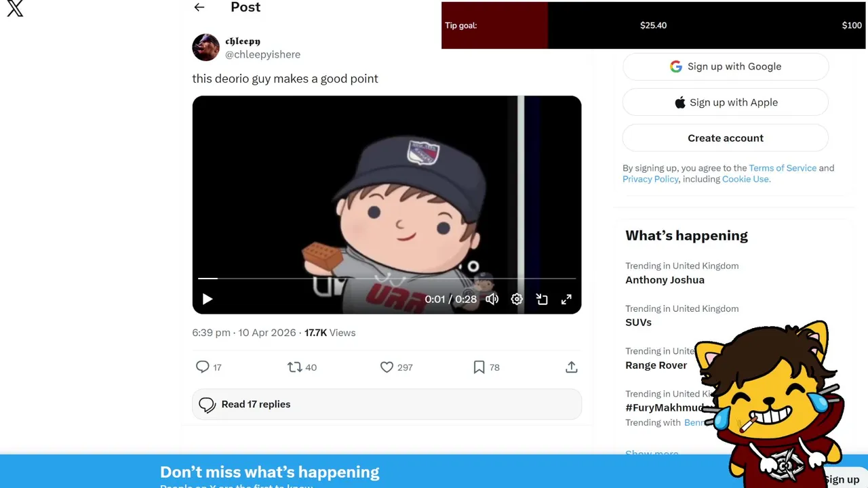The width and height of the screenshot is (868, 488).
Task: Go back using the arrow icon
Action: (199, 7)
